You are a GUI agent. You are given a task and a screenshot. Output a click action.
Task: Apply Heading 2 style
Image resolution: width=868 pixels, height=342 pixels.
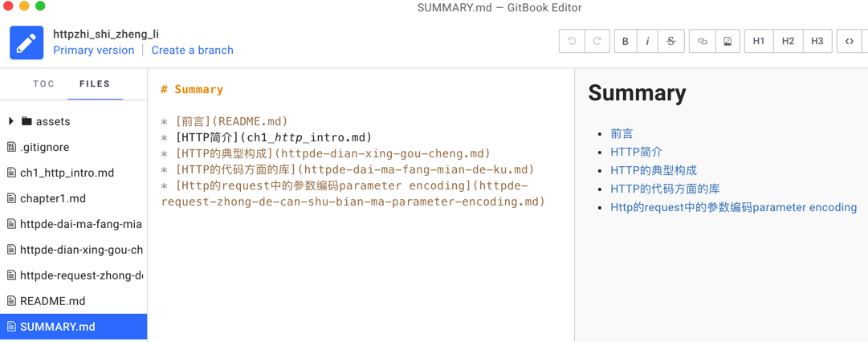789,42
